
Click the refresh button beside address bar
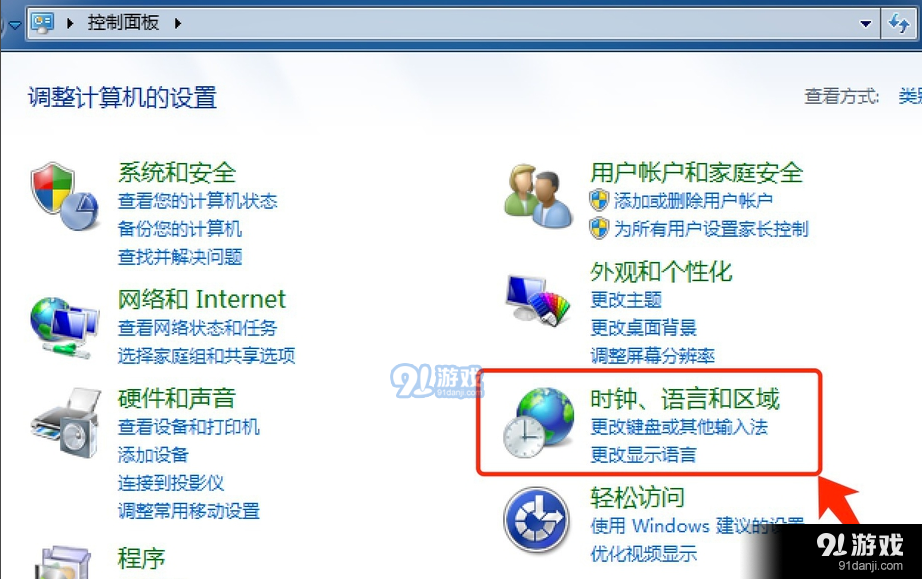900,24
